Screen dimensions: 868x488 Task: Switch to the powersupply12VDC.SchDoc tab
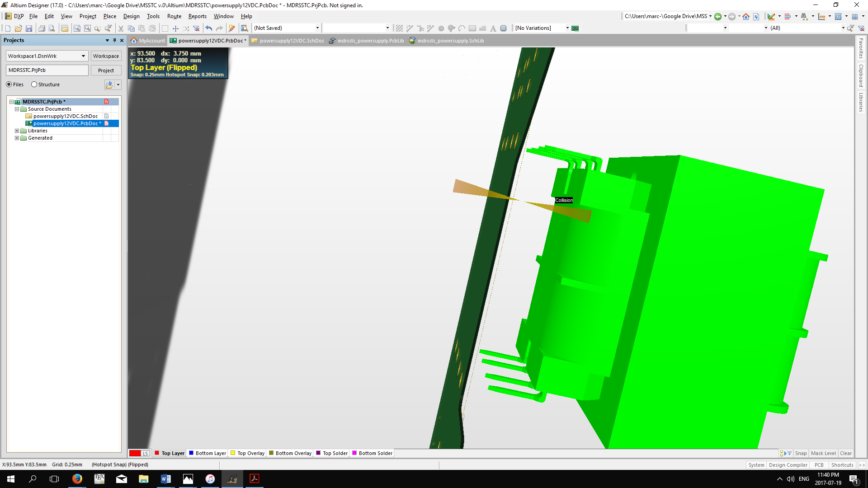[290, 41]
